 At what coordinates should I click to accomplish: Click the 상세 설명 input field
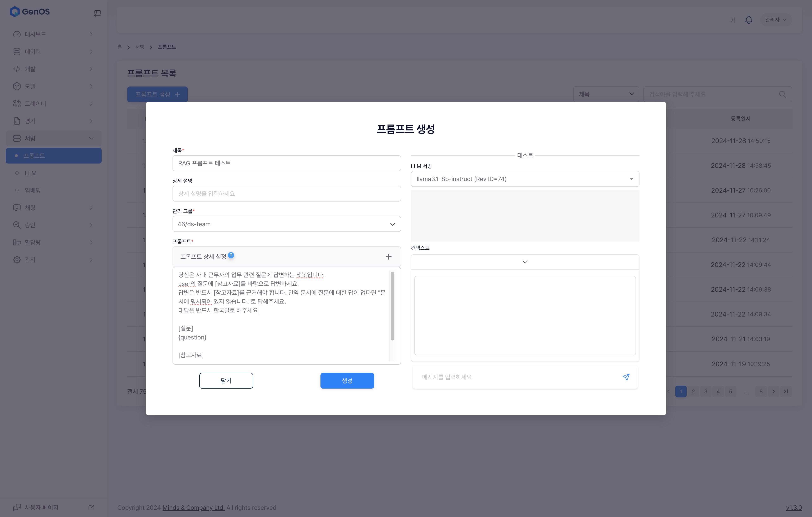coord(286,193)
